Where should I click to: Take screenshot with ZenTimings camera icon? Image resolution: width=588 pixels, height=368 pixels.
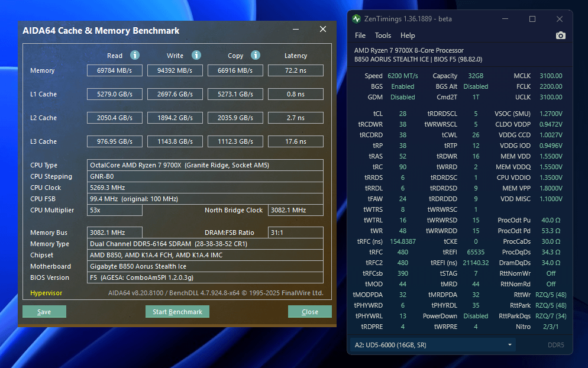click(560, 35)
